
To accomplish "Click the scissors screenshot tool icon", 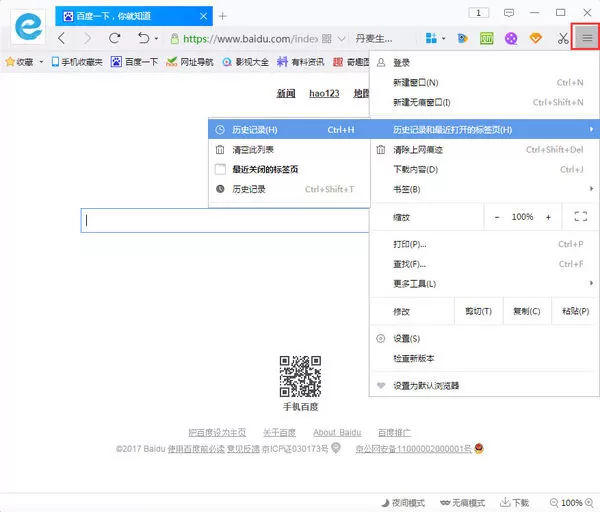I will pos(562,38).
